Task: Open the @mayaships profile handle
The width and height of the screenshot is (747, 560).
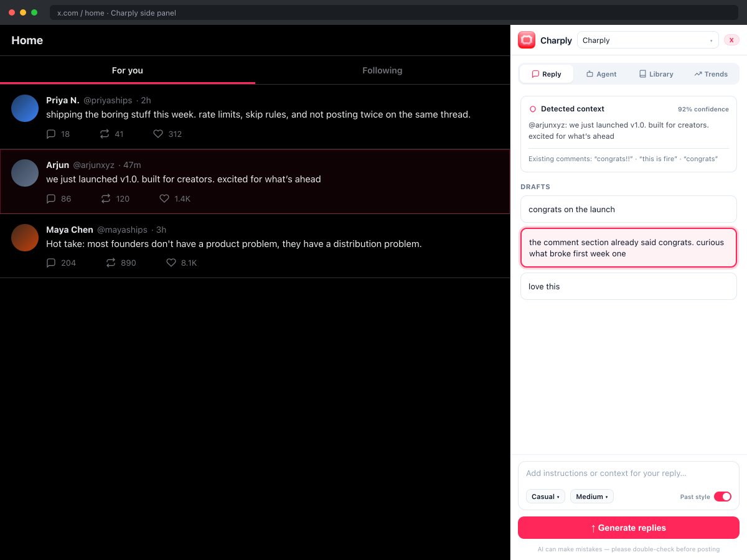Action: tap(122, 230)
